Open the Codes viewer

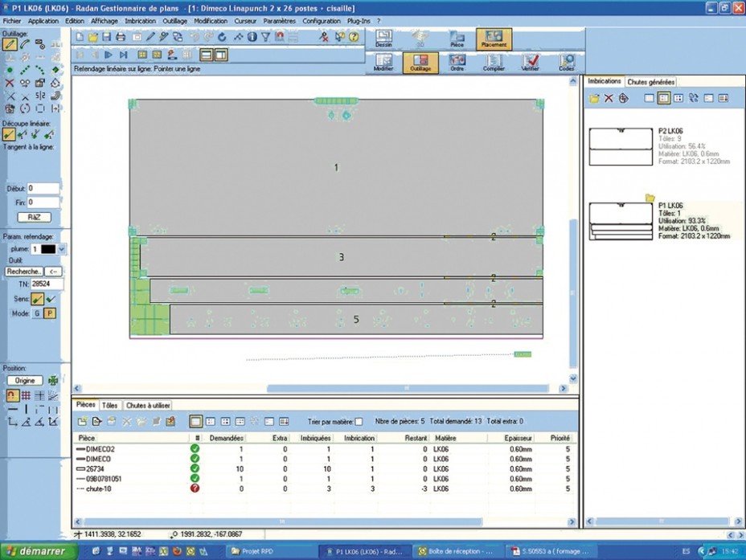point(567,63)
